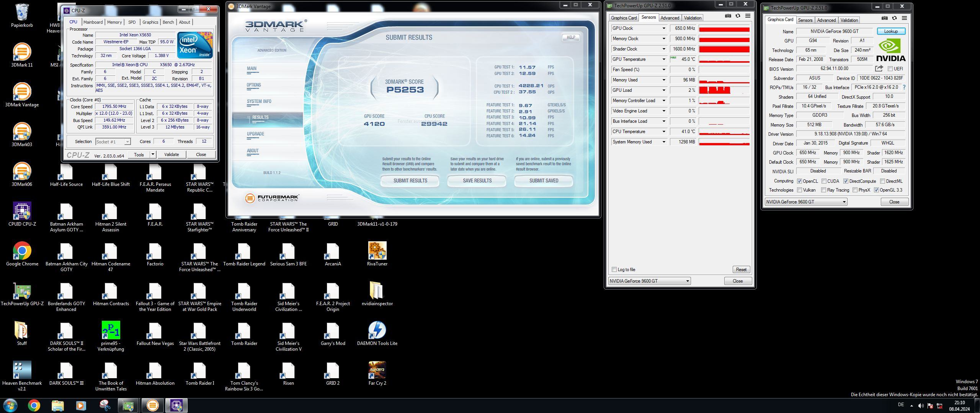
Task: Click the SUBMIT SAVED button
Action: pyautogui.click(x=544, y=180)
